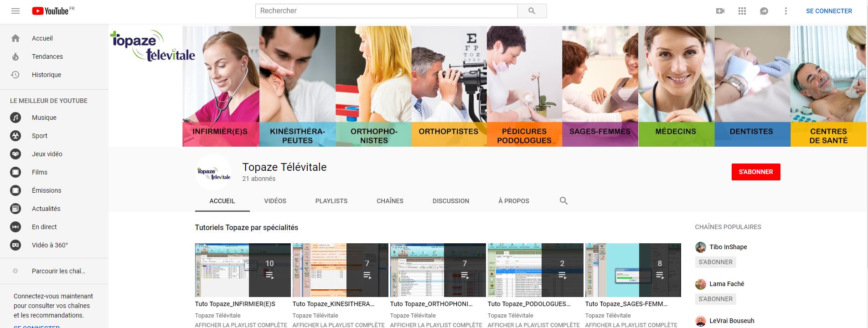Screen dimensions: 868x328
Task: Click the Jeux vidéo icon
Action: 15,154
